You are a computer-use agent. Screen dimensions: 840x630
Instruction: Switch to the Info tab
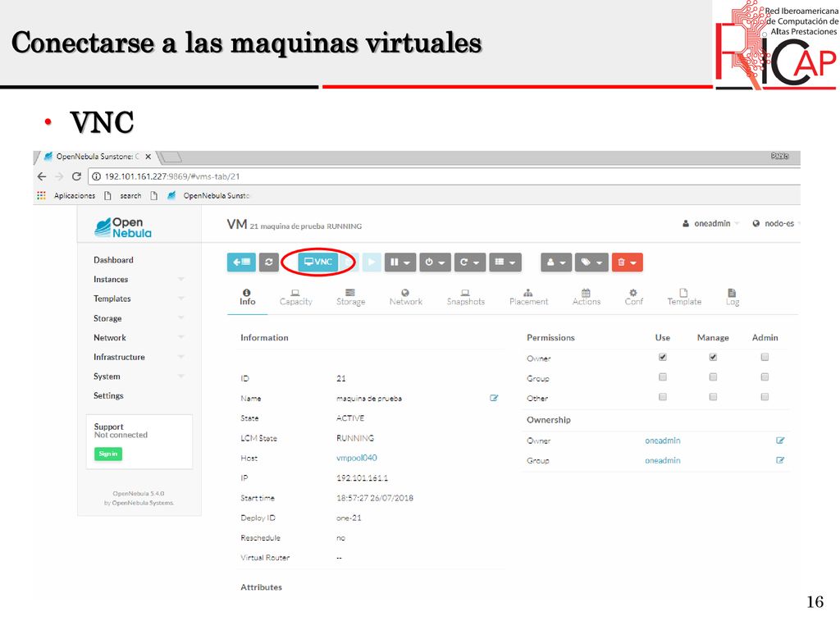247,297
